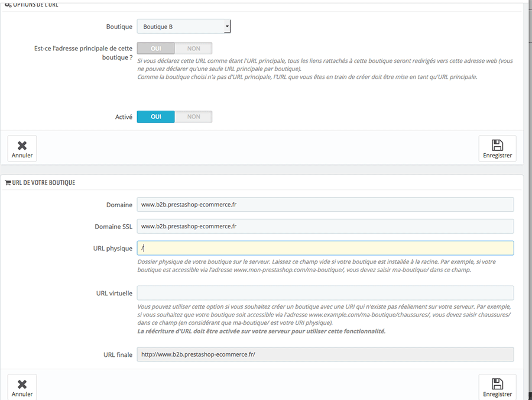Image resolution: width=532 pixels, height=400 pixels.
Task: Set main shop address toggle to OUI
Action: coord(156,49)
